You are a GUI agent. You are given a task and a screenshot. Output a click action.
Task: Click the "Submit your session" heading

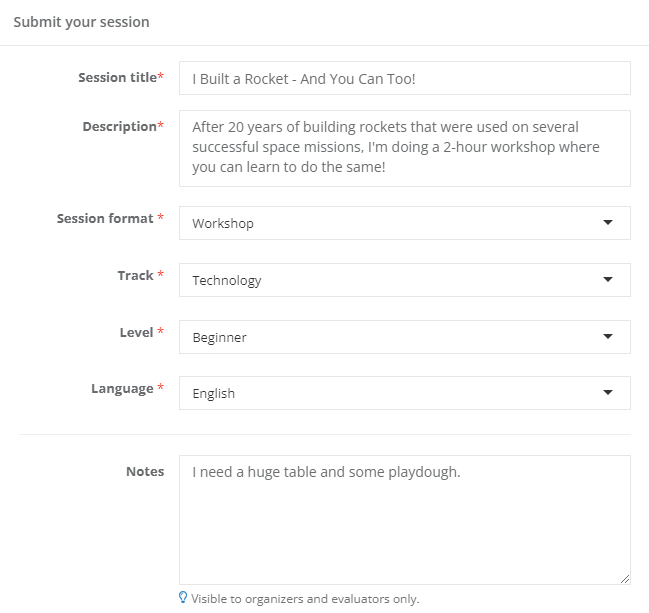coord(81,22)
